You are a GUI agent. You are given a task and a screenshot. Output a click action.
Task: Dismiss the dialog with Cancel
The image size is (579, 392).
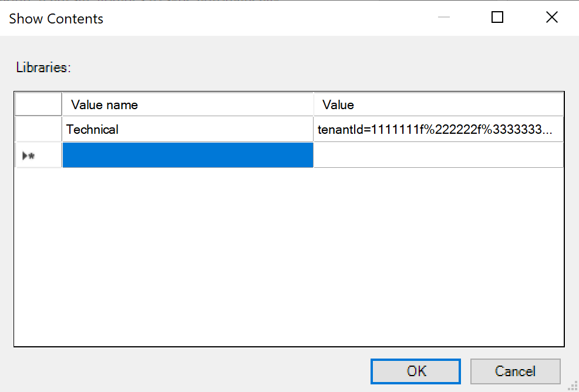tap(515, 371)
